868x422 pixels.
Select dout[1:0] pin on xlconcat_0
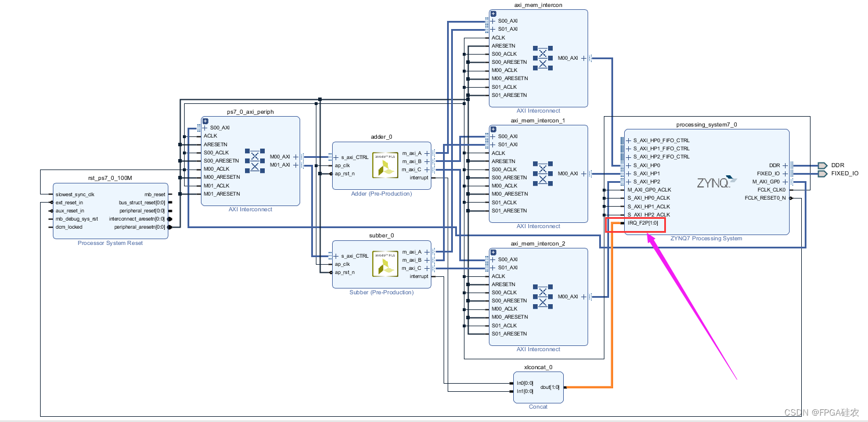[550, 387]
